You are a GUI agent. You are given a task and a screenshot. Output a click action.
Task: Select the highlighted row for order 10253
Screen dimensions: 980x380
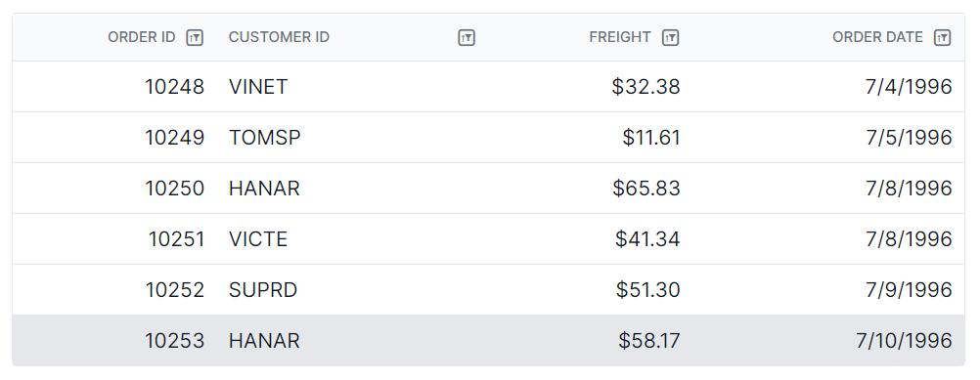coord(488,341)
